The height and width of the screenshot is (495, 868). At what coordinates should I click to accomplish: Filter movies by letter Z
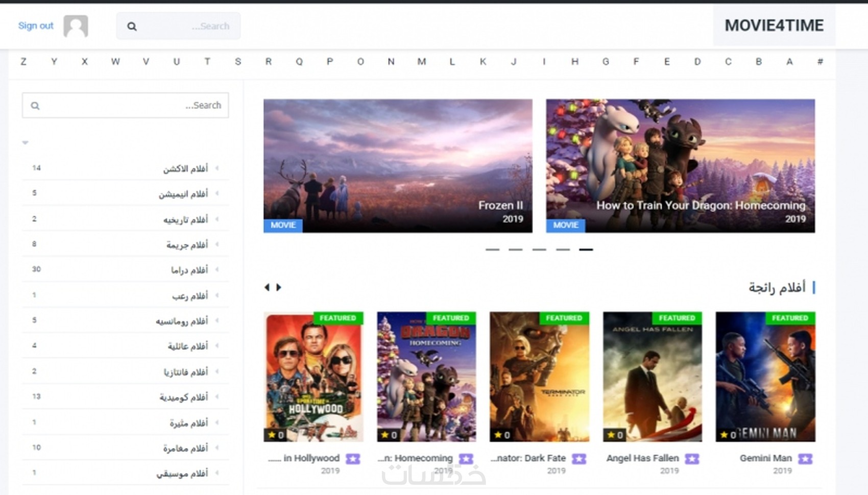click(x=23, y=62)
